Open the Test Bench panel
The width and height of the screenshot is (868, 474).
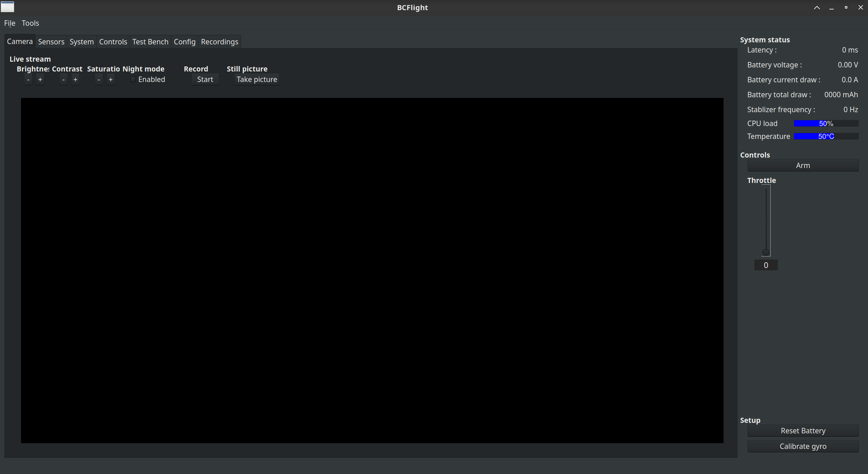tap(150, 41)
